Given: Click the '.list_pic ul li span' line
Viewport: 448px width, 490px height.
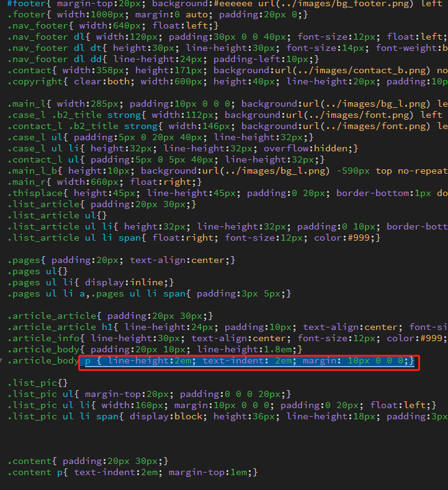Looking at the screenshot, I should click(x=228, y=417).
